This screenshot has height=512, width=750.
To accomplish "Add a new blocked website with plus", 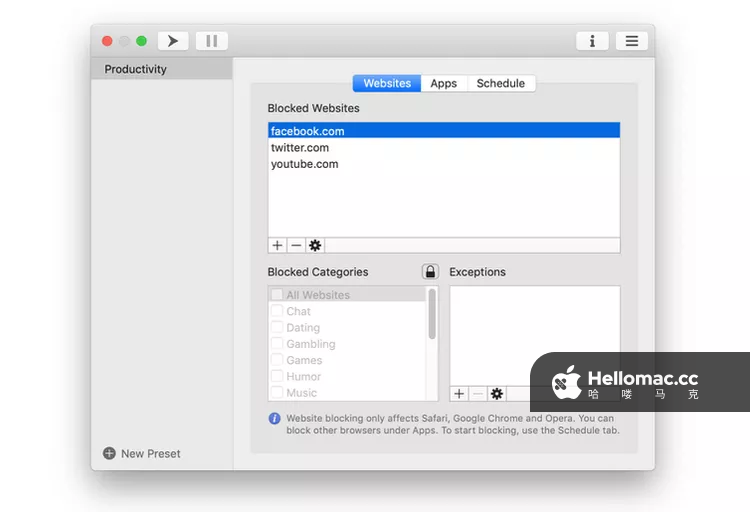I will pos(277,245).
